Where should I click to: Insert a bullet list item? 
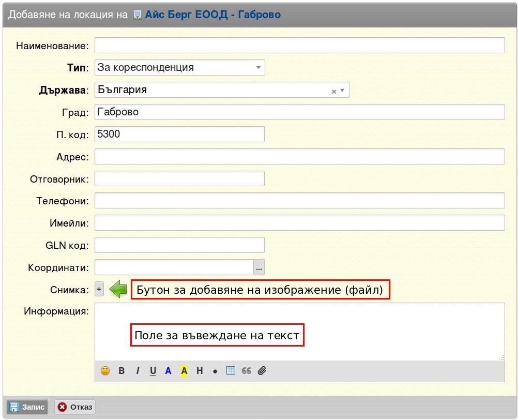(x=215, y=371)
